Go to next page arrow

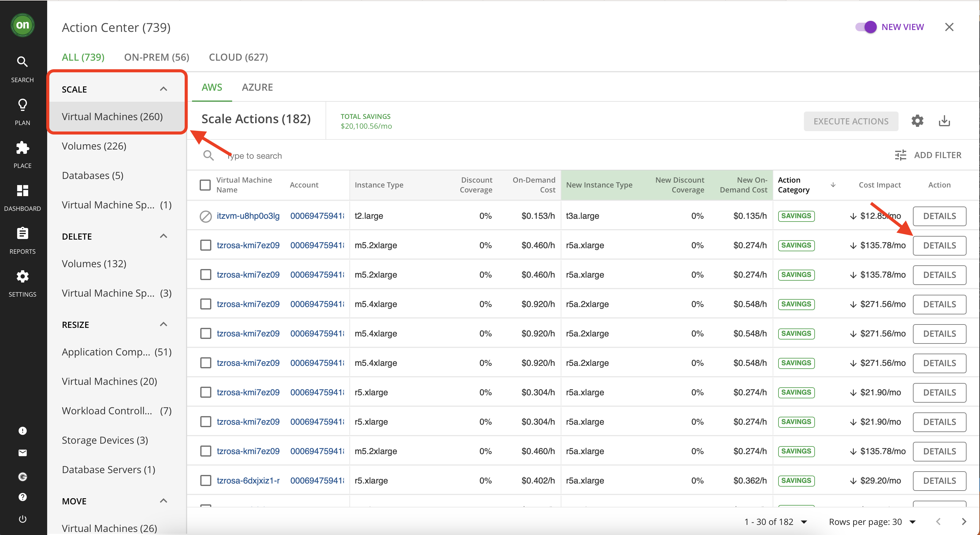coord(964,522)
